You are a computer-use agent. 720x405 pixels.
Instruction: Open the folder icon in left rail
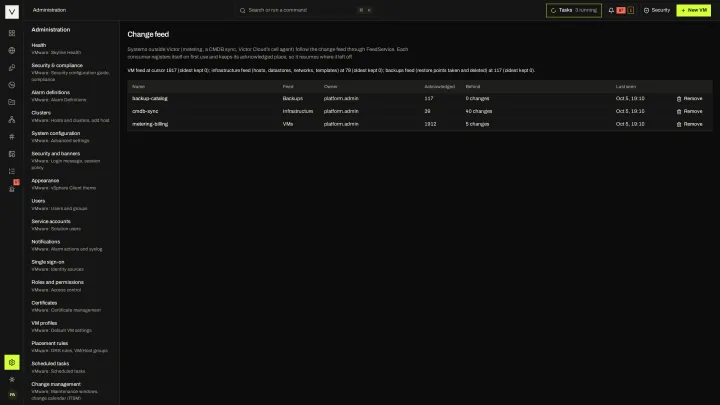tap(12, 102)
